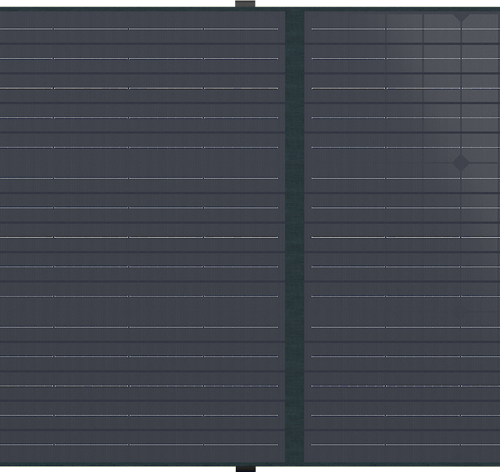
Task: Click the middle of the center hinge strip
Action: click(x=295, y=237)
